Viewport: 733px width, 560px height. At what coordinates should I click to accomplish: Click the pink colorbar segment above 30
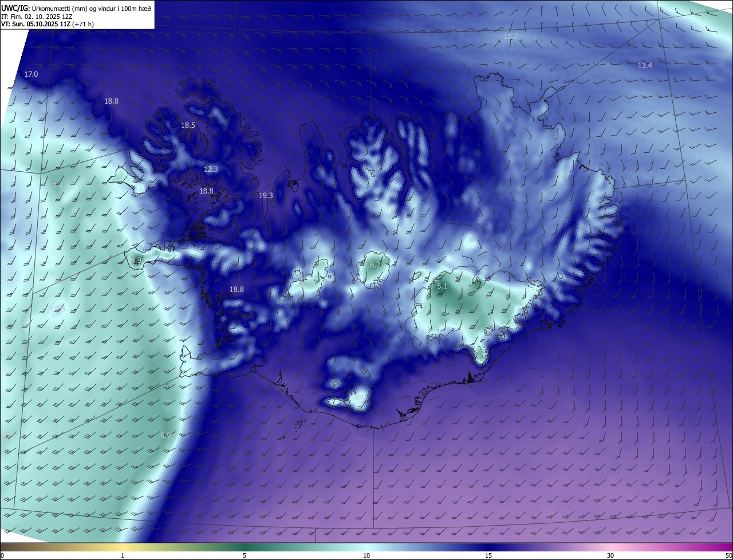(x=610, y=547)
